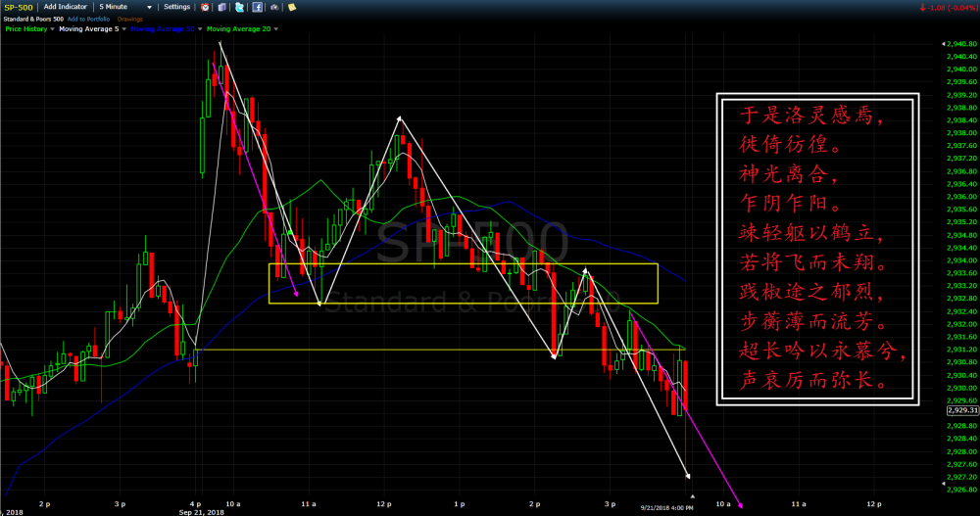Share chart via Facebook icon

257,7
